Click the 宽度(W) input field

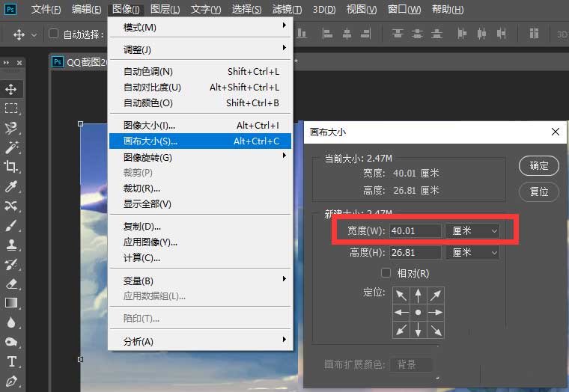point(416,230)
